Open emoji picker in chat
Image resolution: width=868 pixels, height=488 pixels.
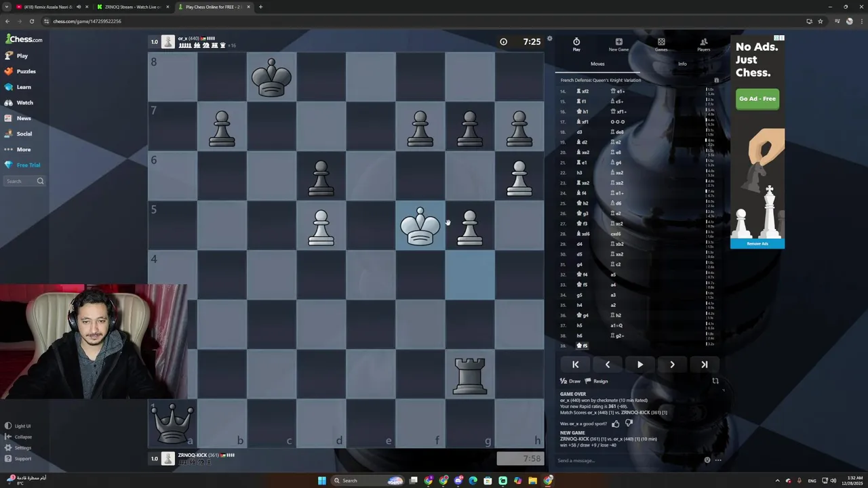(707, 460)
